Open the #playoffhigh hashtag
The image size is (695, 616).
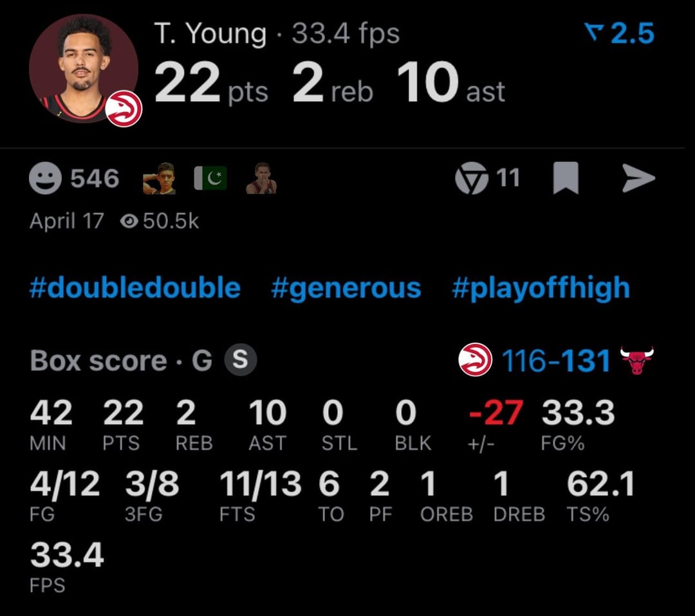click(541, 287)
